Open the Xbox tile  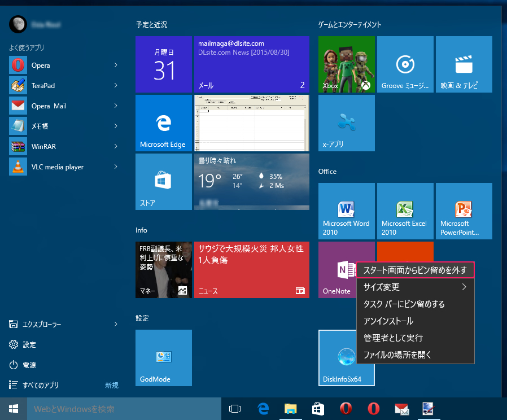point(347,64)
